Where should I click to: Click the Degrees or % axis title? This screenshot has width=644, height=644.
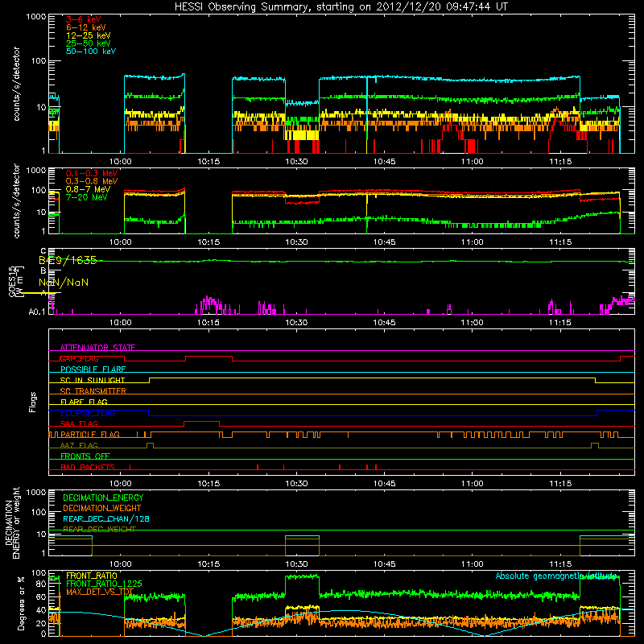click(21, 603)
